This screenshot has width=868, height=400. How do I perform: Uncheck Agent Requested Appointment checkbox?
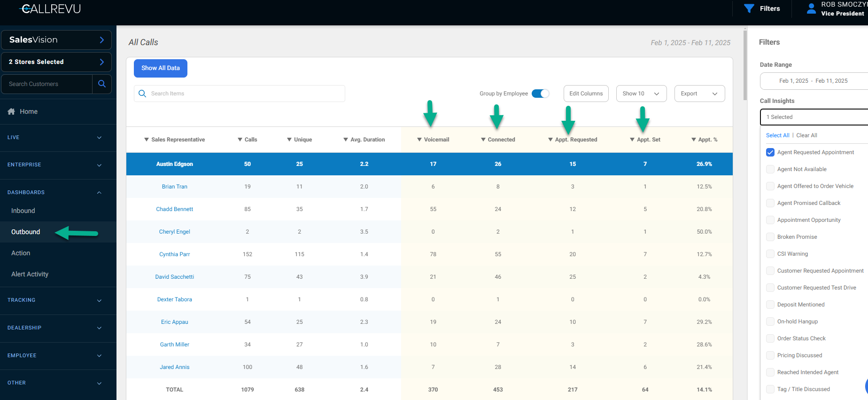coord(770,152)
